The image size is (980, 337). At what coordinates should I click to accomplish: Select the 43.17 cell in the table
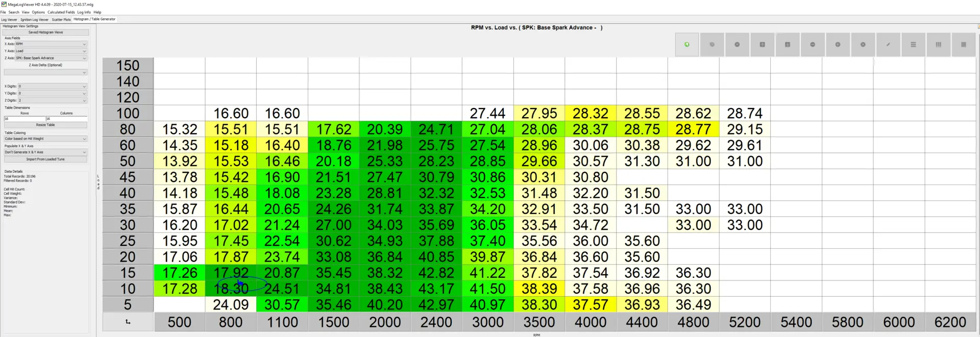point(436,289)
